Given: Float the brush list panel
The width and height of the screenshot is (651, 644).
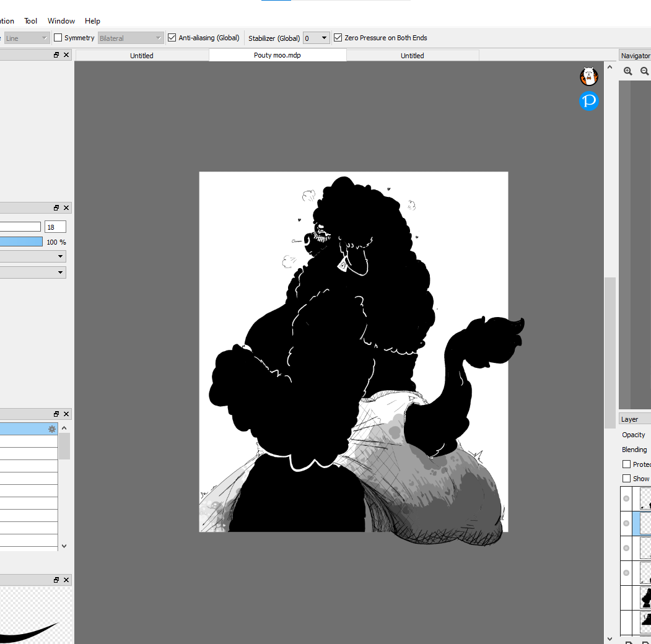Looking at the screenshot, I should pyautogui.click(x=56, y=414).
